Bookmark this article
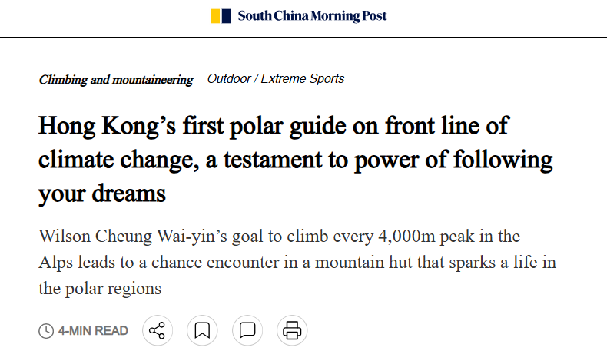The height and width of the screenshot is (364, 607). (x=202, y=331)
